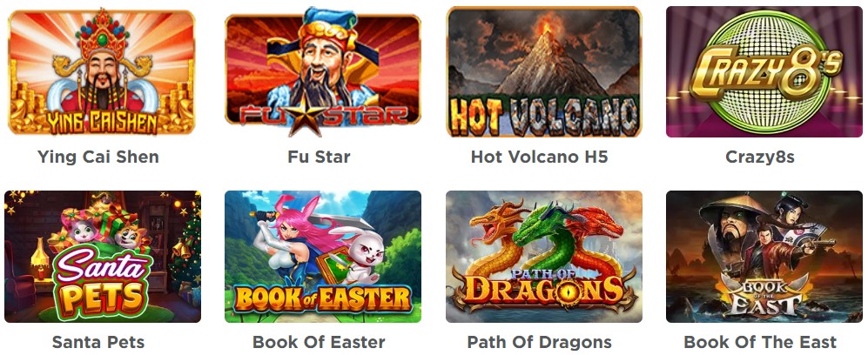This screenshot has height=355, width=868.
Task: Launch the Fu Star slot thumbnail
Action: pos(323,72)
